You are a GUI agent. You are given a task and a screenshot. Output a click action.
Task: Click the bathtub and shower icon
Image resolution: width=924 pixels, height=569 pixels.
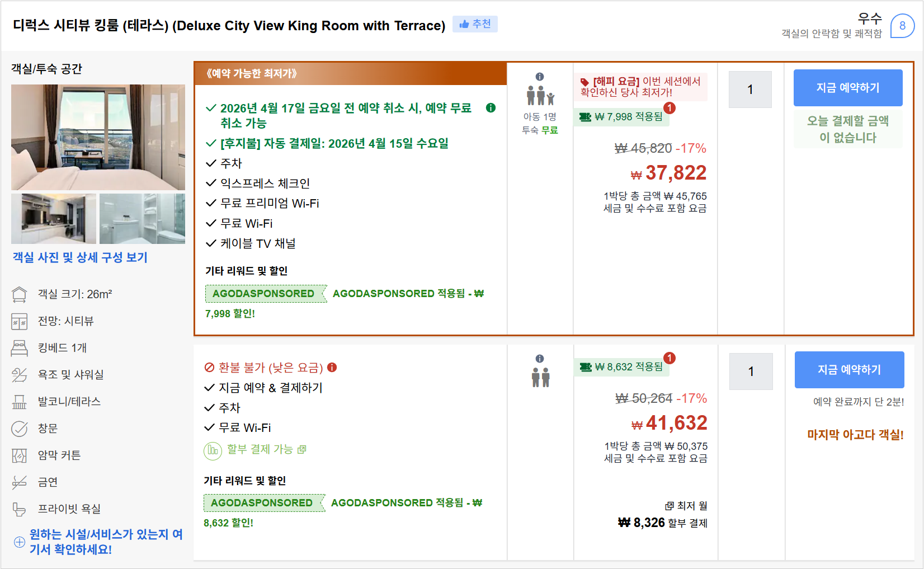click(x=20, y=374)
